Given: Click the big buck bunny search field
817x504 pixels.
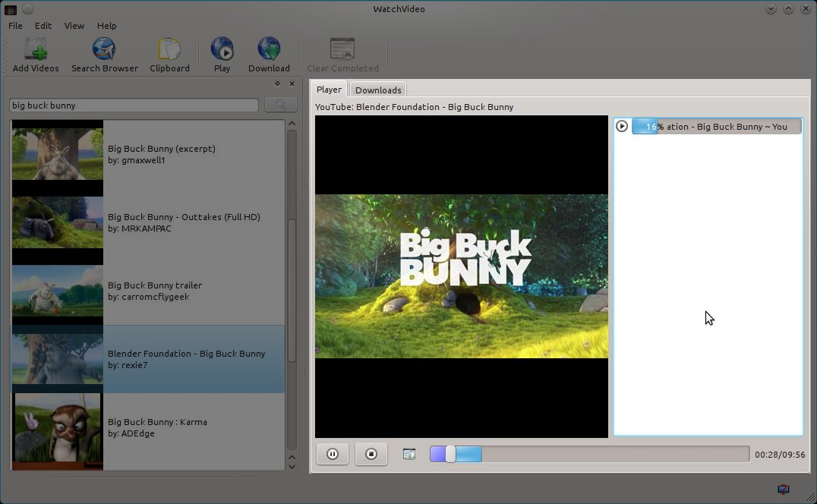Looking at the screenshot, I should 134,106.
